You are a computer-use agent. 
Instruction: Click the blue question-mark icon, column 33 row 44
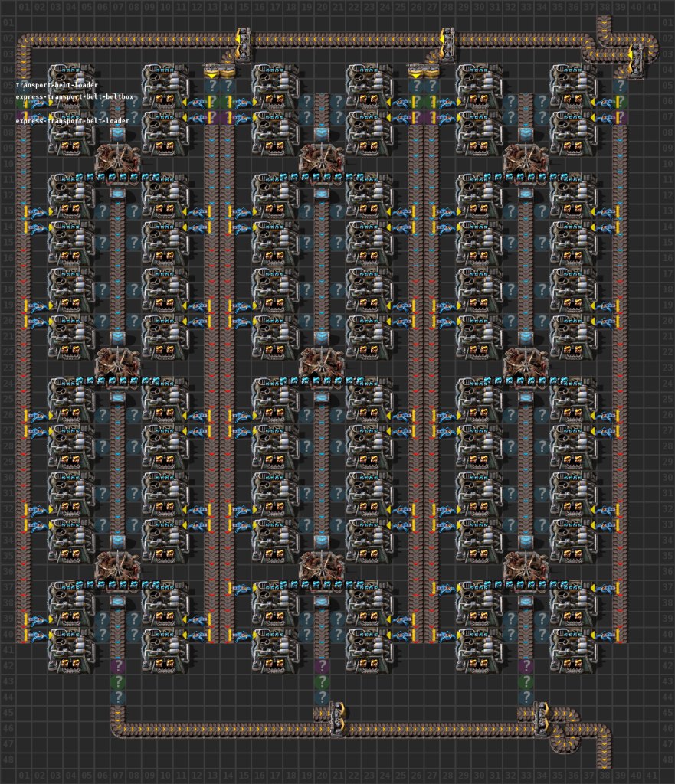pyautogui.click(x=526, y=697)
